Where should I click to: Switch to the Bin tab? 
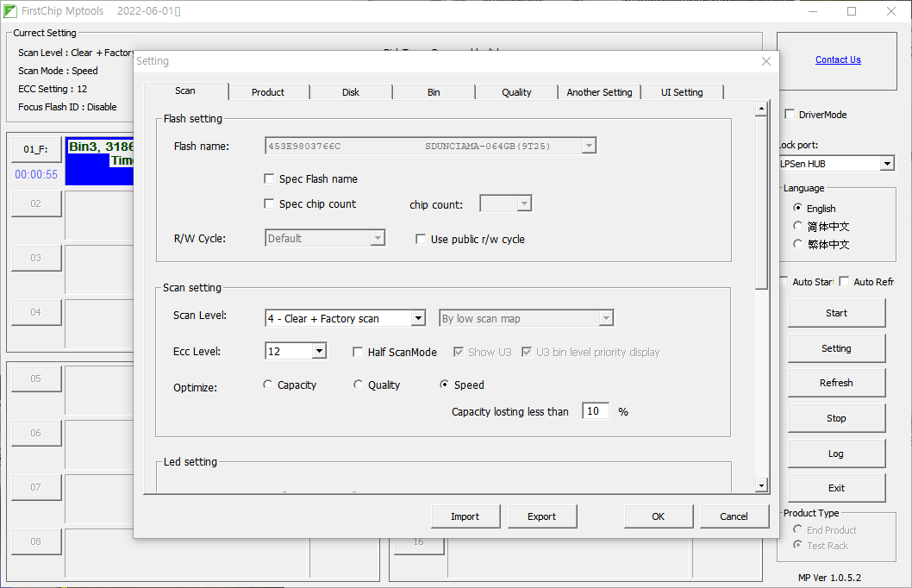(434, 92)
